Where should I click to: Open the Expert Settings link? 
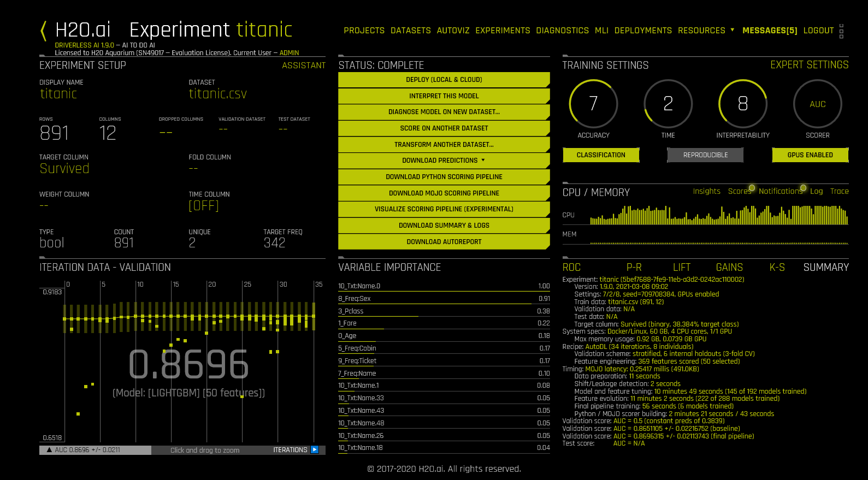pos(809,65)
